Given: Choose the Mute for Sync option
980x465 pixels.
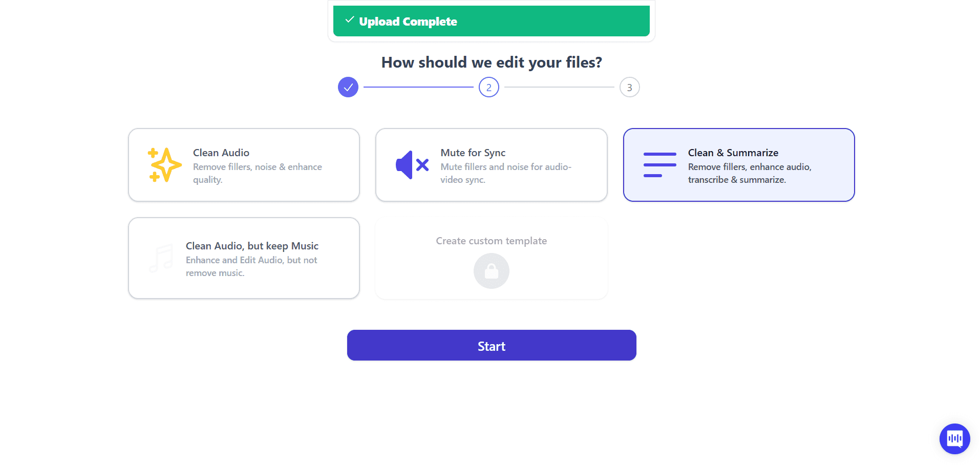Looking at the screenshot, I should [x=492, y=165].
